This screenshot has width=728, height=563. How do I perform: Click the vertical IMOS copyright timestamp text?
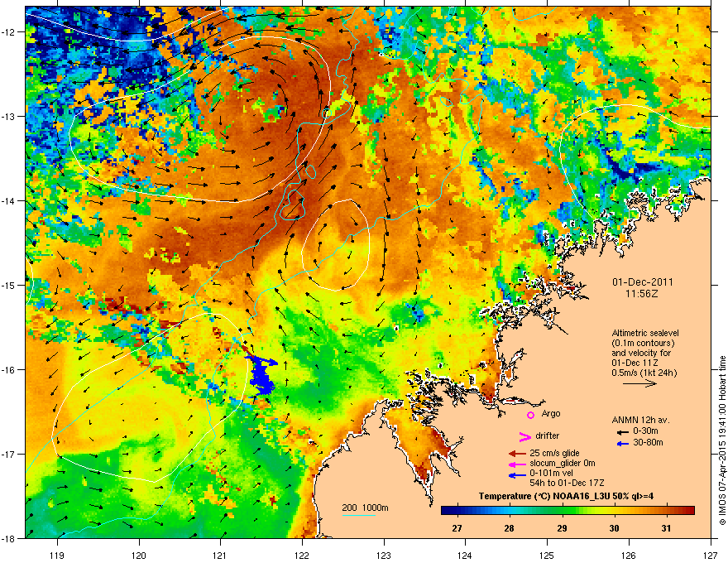pyautogui.click(x=722, y=440)
